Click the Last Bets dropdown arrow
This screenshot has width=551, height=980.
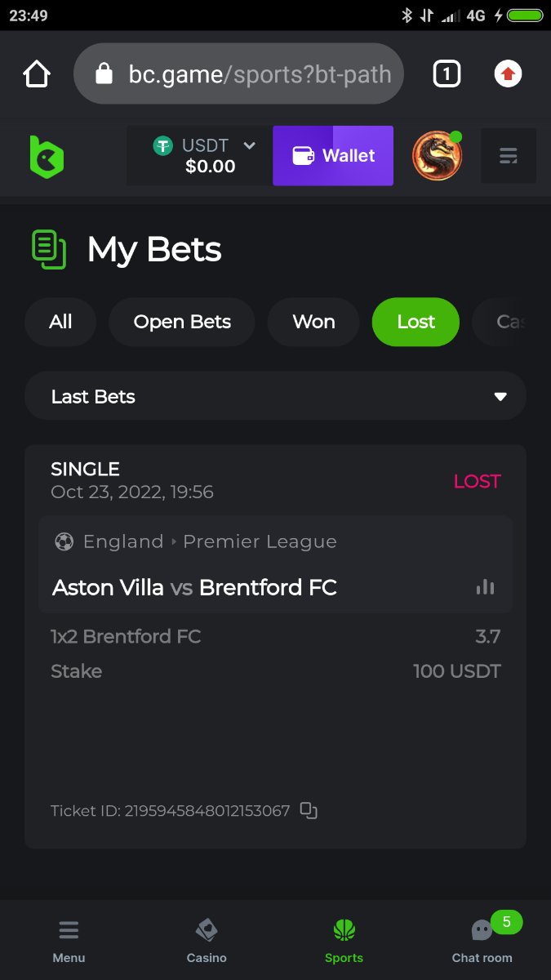pos(500,397)
